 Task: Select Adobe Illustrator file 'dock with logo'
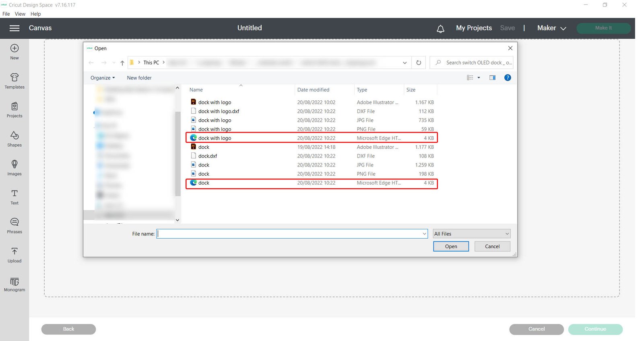pos(312,102)
